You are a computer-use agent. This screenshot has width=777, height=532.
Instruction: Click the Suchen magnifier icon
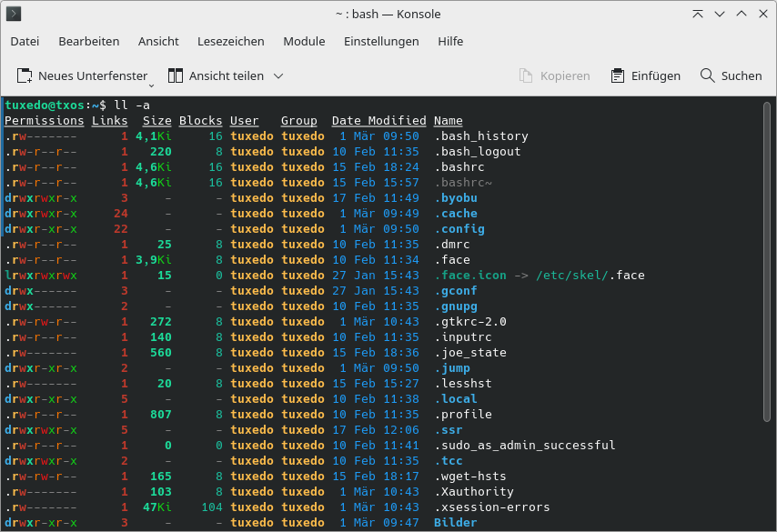[x=708, y=75]
